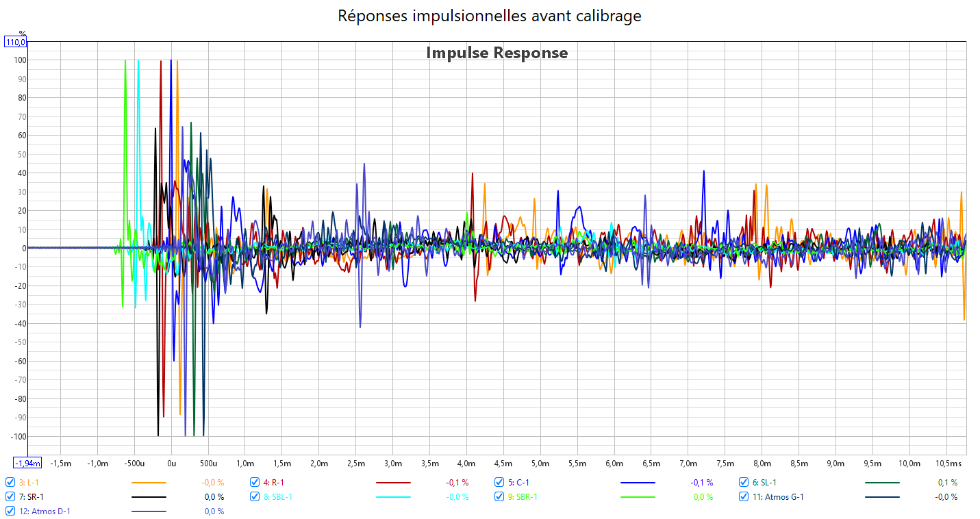The height and width of the screenshot is (519, 980).
Task: Click the dark red R-1 line swatch
Action: pos(393,483)
